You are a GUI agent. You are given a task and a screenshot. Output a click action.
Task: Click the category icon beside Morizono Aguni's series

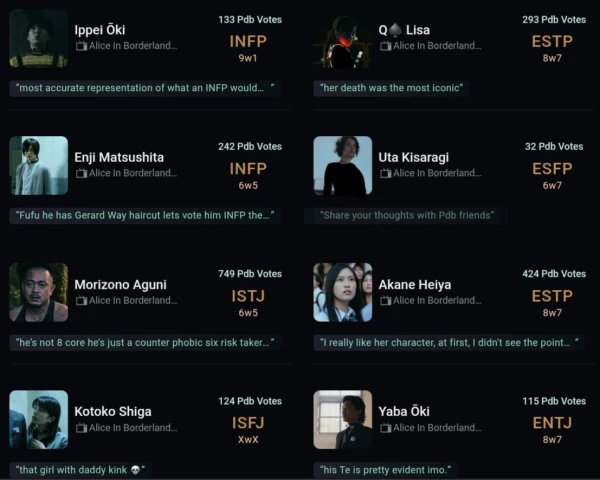coord(81,300)
